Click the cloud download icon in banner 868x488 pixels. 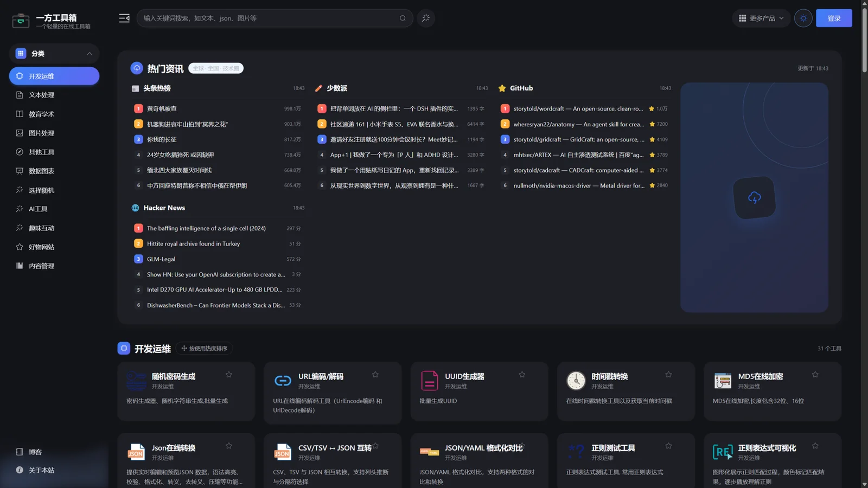pyautogui.click(x=754, y=197)
